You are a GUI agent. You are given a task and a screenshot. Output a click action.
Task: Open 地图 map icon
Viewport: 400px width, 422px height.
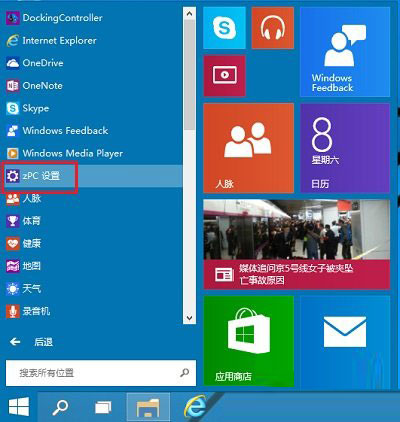[x=13, y=266]
